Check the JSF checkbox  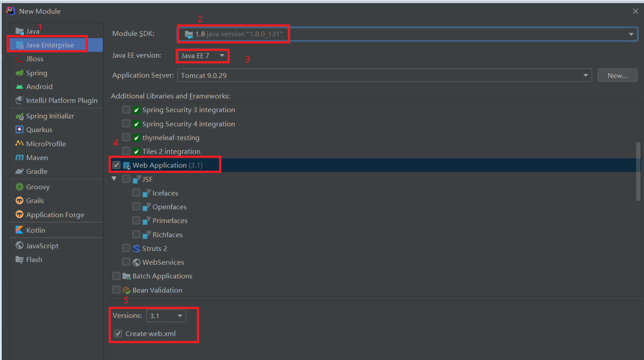tap(126, 179)
